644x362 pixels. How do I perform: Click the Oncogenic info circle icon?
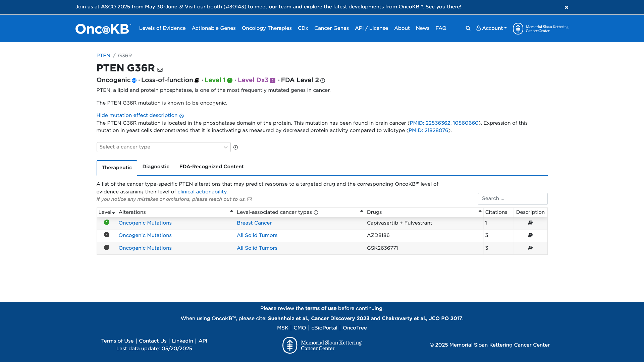[134, 80]
